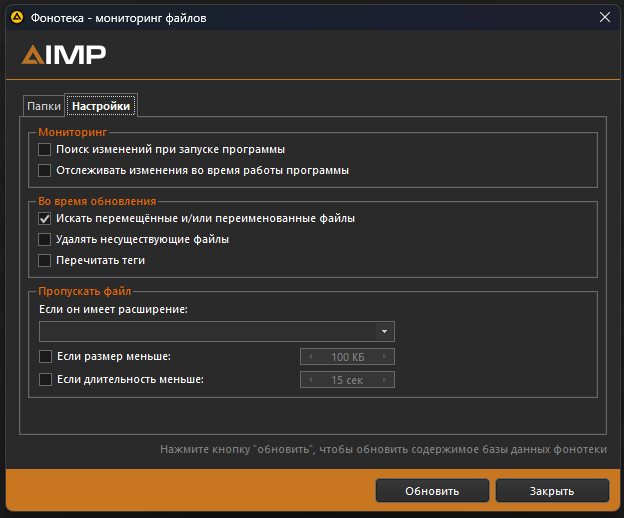Screen dimensions: 624x518
Task: Select the Настройки tab
Action: coord(101,106)
